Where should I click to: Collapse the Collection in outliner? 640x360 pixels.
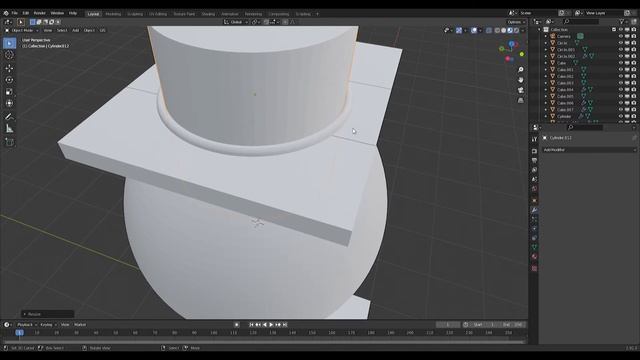[539, 30]
